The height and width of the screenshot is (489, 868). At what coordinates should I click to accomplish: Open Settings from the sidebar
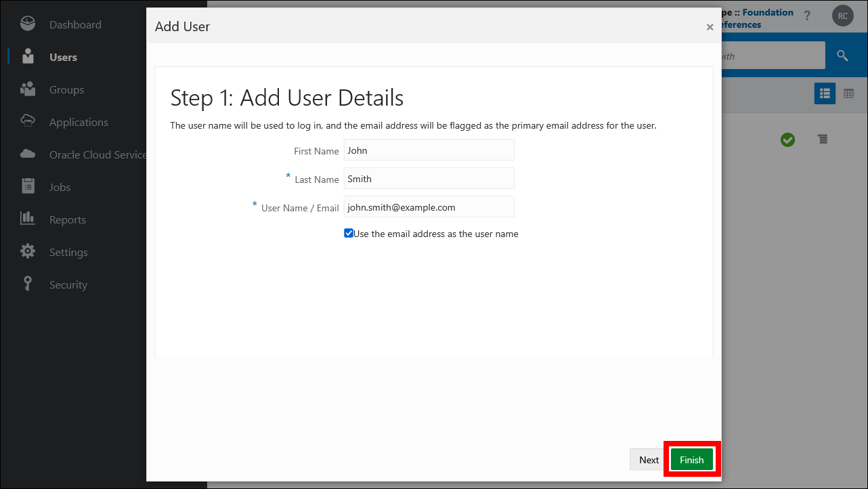coord(68,252)
